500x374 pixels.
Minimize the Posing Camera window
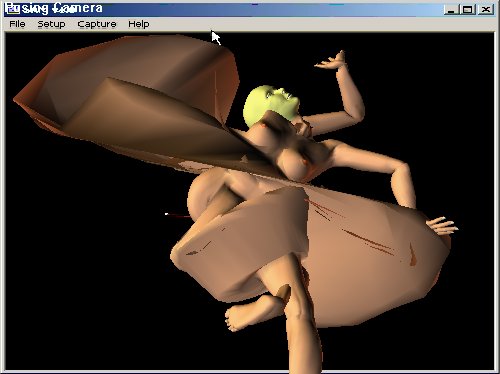(451, 9)
